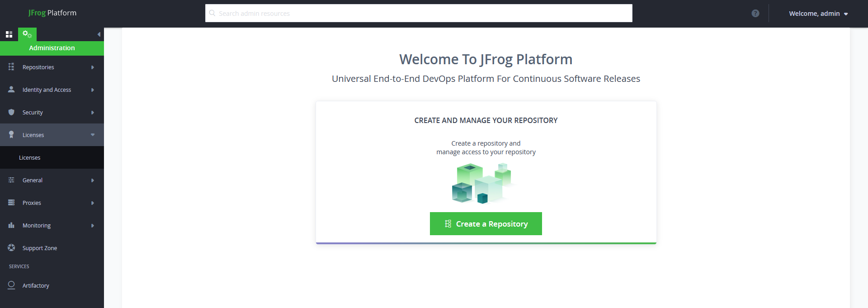Click the Repositories tree icon in sidebar
Screen dimensions: 868x308
pos(11,67)
